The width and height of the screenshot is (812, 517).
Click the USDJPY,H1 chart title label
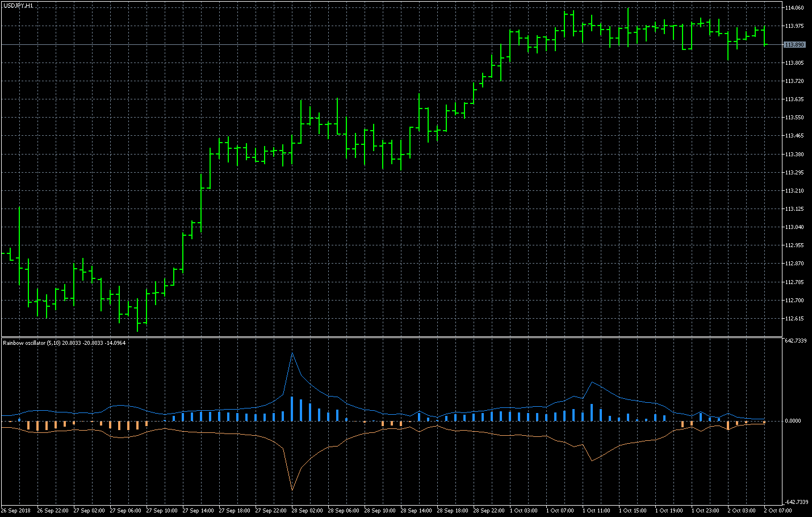click(x=18, y=5)
